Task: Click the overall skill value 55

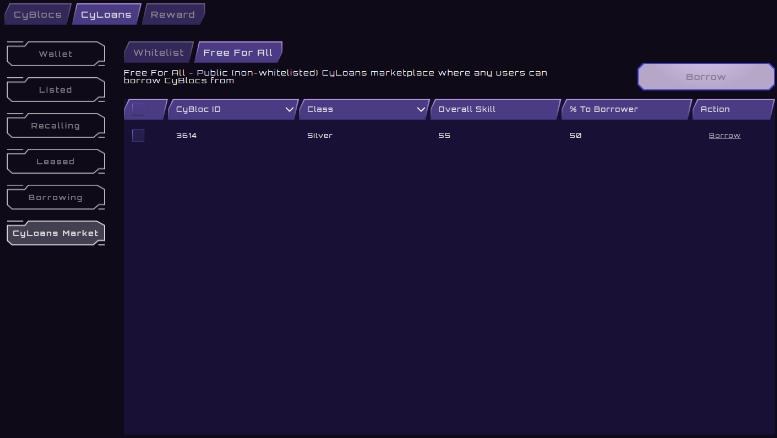Action: point(444,135)
